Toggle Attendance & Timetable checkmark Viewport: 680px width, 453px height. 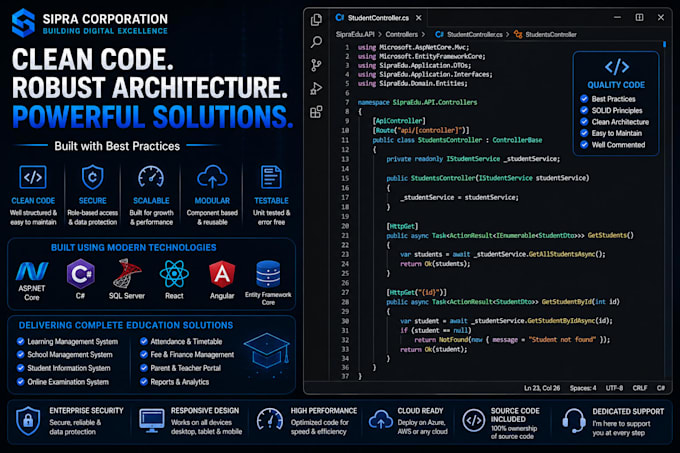[144, 341]
